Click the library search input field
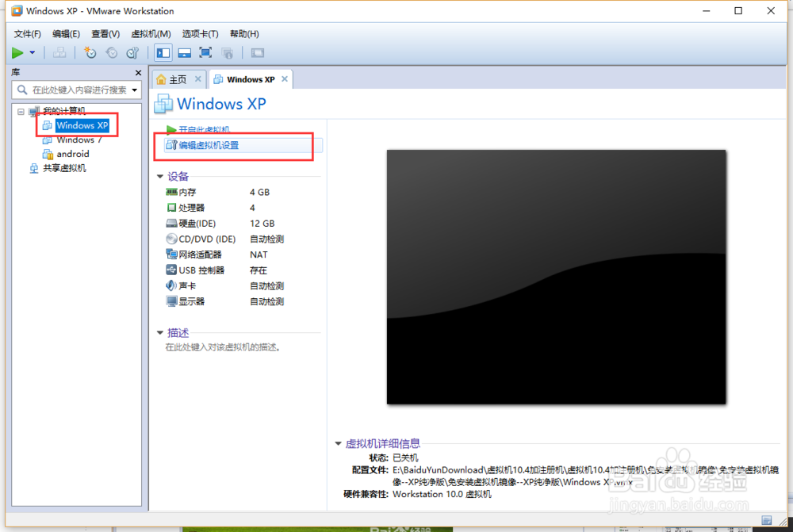 [77, 90]
